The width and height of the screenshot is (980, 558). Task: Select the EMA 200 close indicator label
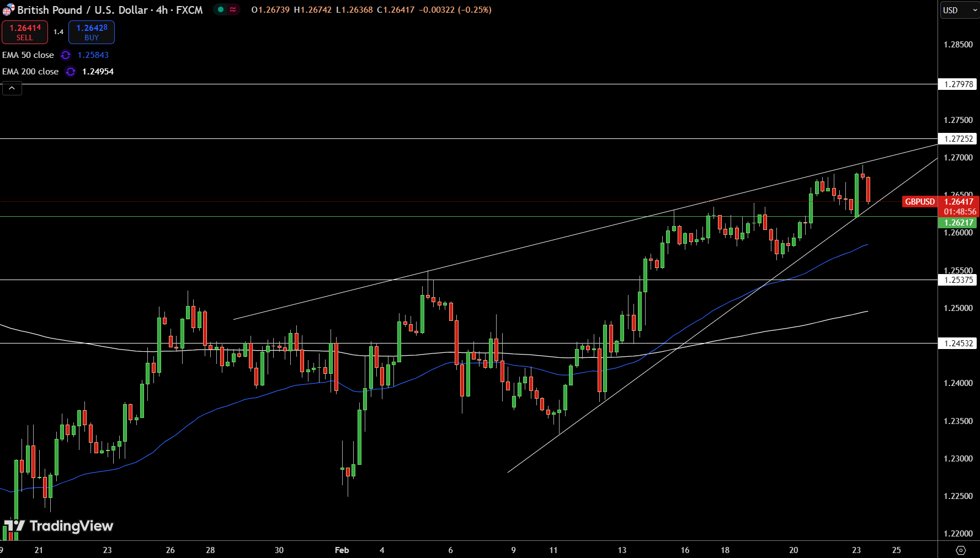30,72
